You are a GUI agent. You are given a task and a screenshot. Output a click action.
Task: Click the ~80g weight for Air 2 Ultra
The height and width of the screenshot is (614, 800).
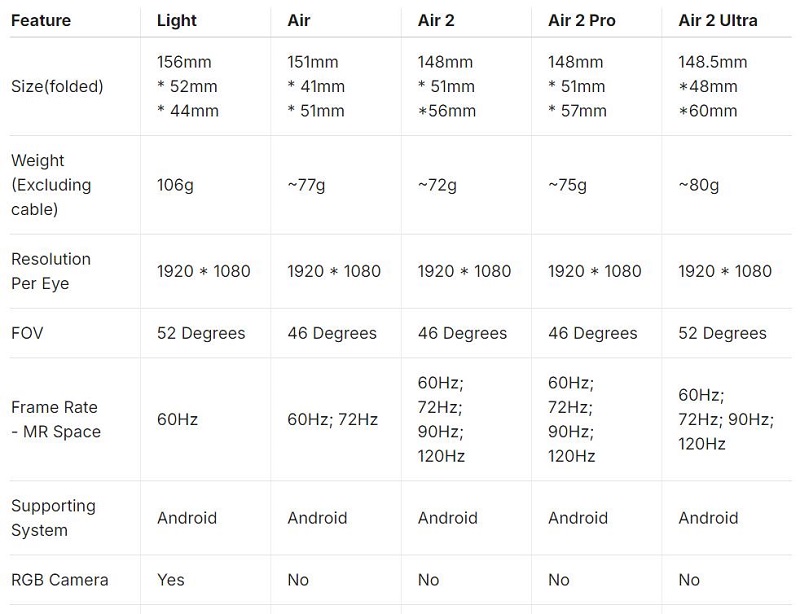pos(698,185)
